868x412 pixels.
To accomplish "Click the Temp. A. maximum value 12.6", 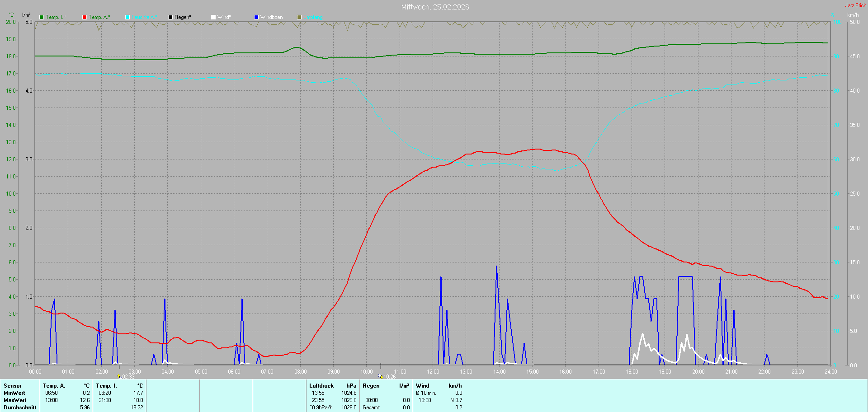I will pos(85,400).
